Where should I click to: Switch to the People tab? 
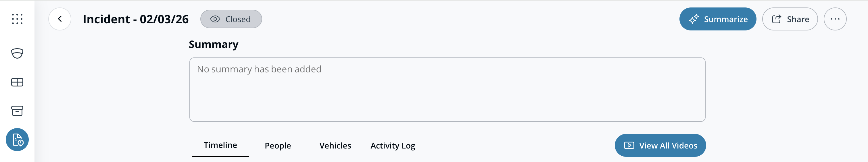tap(278, 146)
